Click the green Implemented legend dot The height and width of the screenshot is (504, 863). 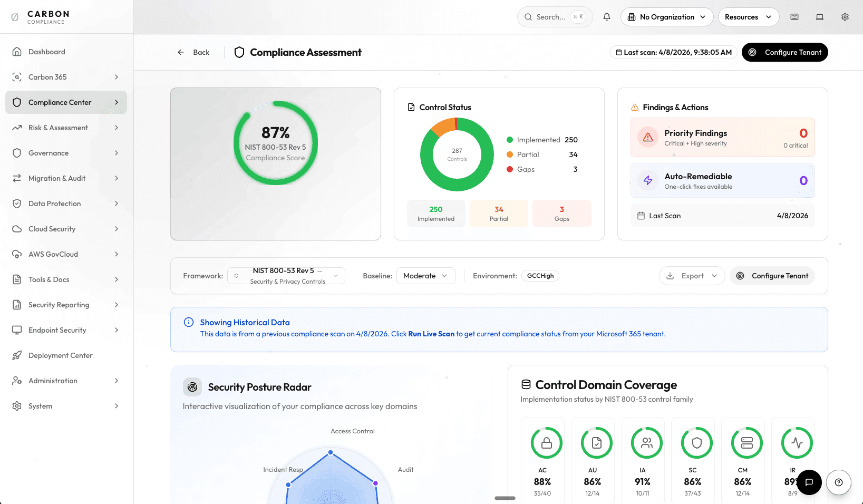510,140
